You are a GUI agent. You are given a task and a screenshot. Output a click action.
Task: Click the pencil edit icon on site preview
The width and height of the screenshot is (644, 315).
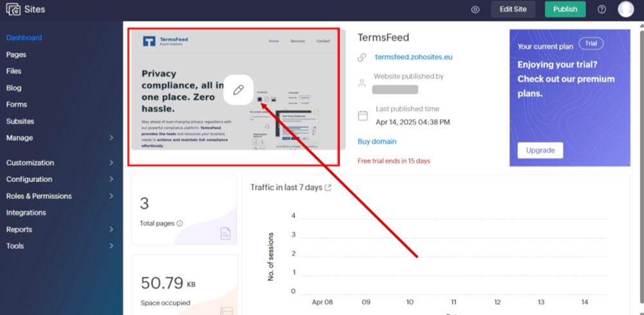(238, 90)
